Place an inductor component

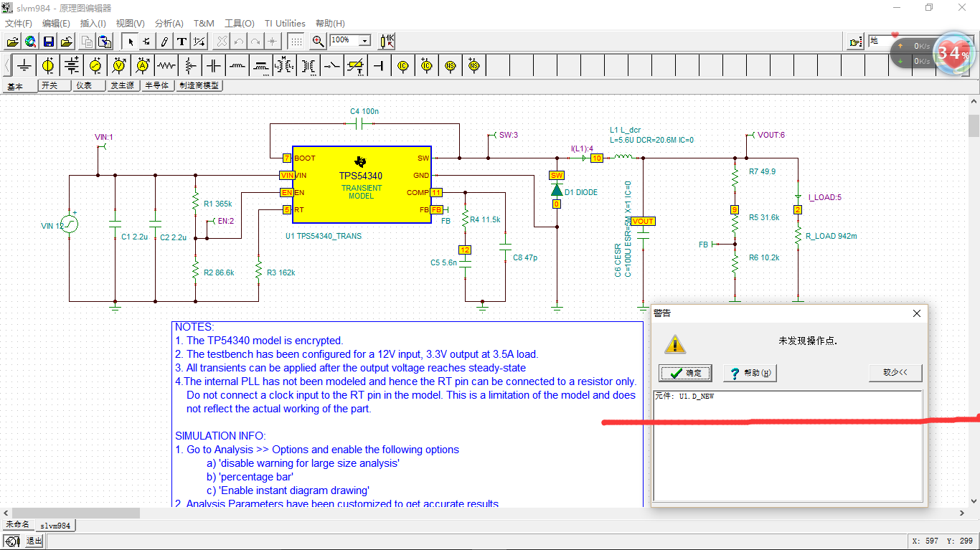[x=237, y=66]
